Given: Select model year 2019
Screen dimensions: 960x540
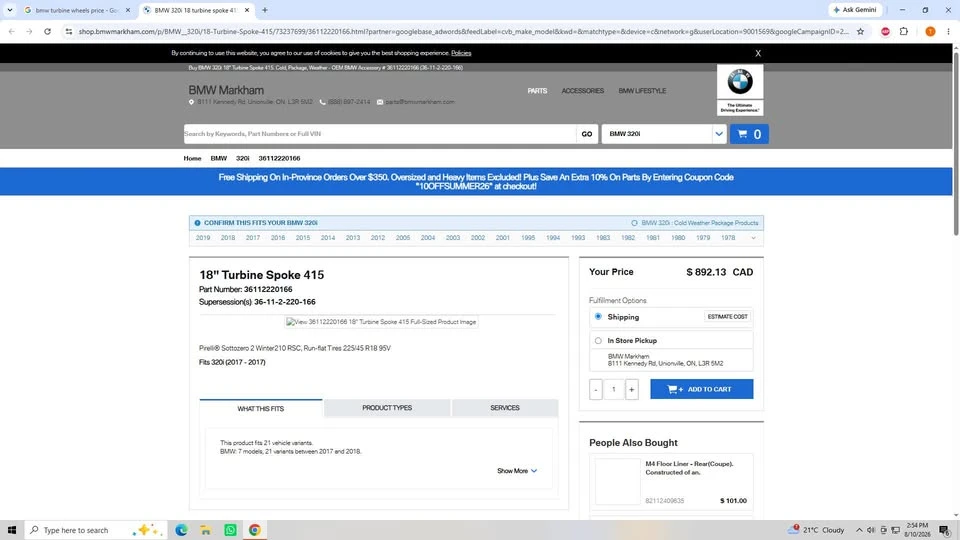Looking at the screenshot, I should coord(203,238).
